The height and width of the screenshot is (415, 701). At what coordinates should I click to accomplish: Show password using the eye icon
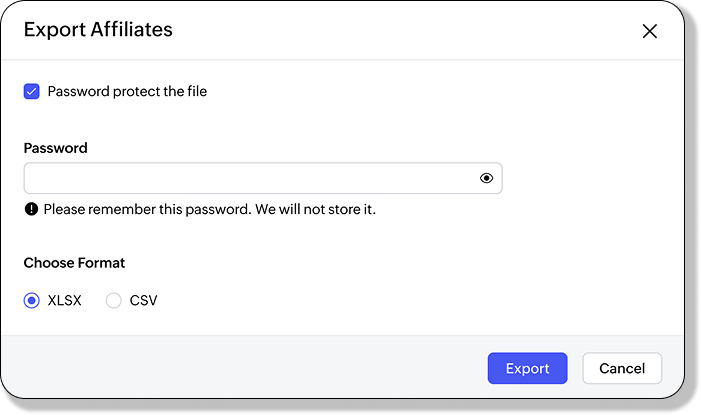click(x=487, y=178)
